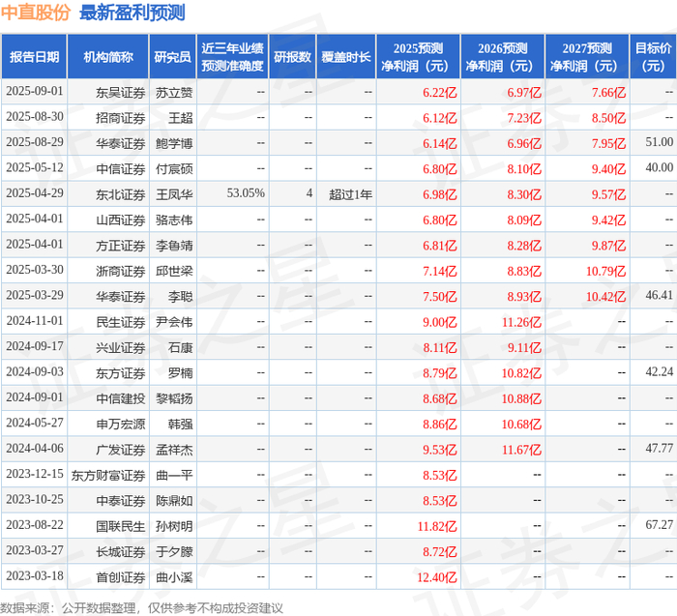Click the 11.26亿 forecast value
Viewport: 677px width, 616px height.
521,322
